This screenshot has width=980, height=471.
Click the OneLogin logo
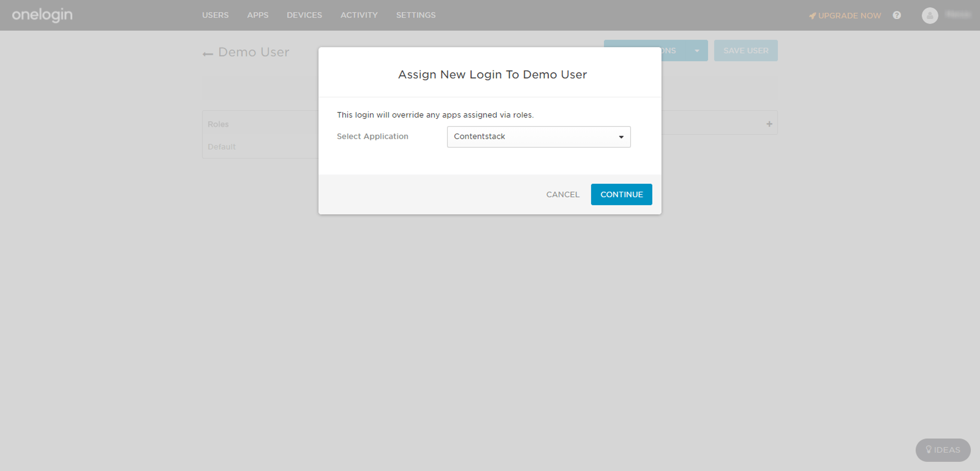point(42,15)
